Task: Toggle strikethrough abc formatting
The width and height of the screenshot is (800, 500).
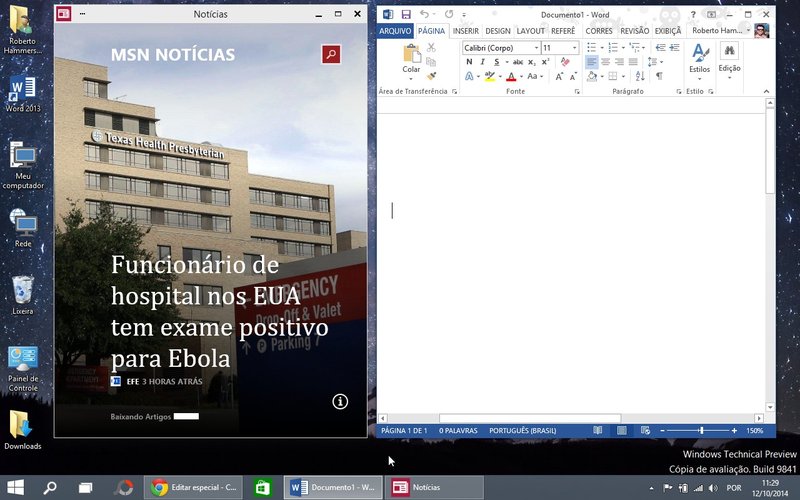Action: point(518,62)
